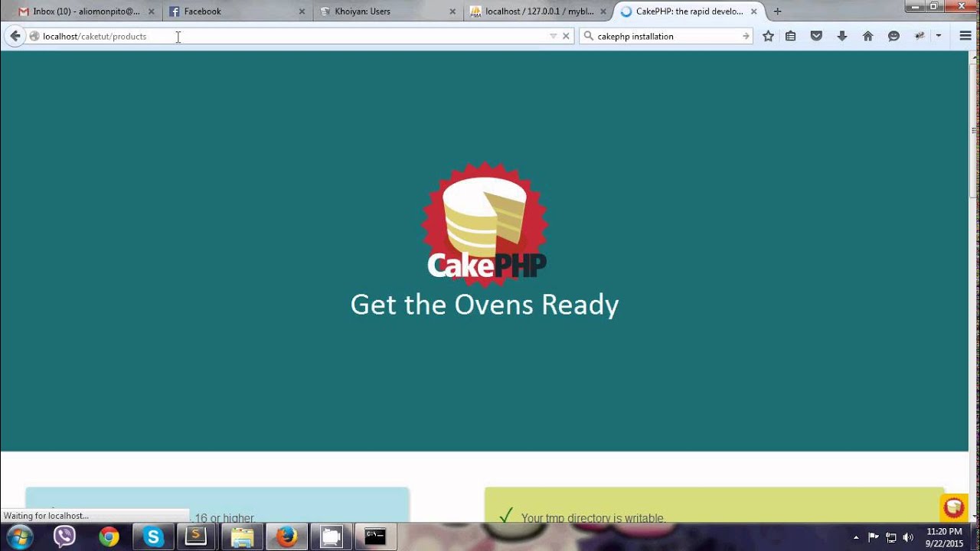Stop loading the page with X button
980x551 pixels.
coord(566,36)
